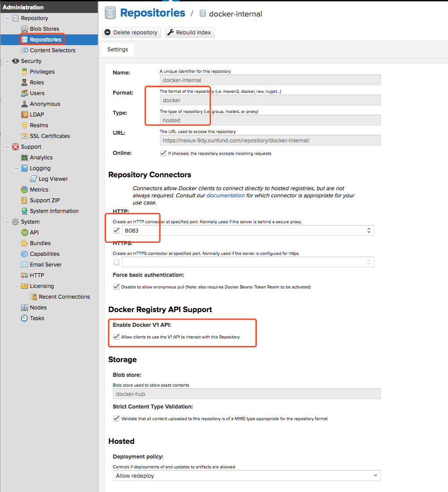Click the Rebuild index button
The image size is (448, 492).
(189, 32)
